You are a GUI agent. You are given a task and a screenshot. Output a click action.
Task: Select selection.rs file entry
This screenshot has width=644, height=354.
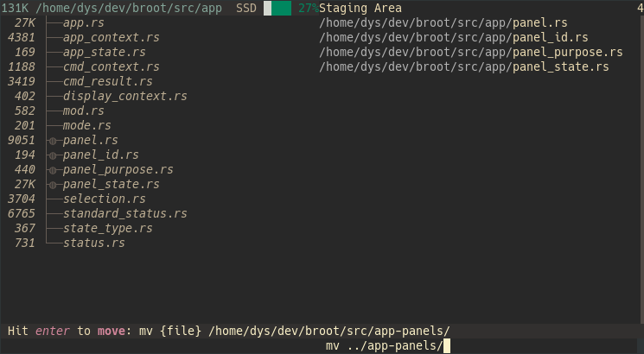105,199
